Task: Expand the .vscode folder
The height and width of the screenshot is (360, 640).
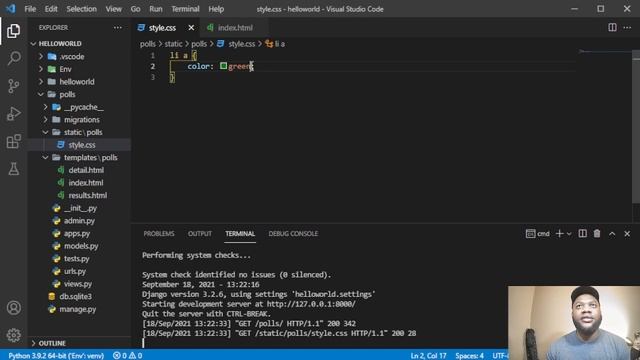Action: (41, 56)
